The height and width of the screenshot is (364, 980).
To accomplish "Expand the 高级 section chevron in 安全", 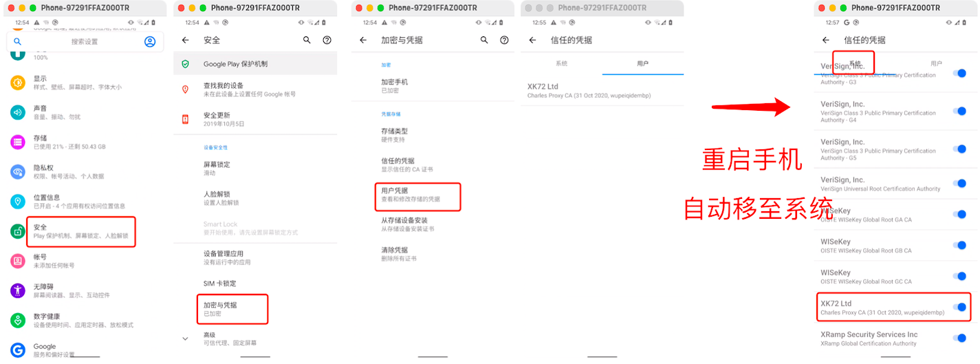I will 185,339.
